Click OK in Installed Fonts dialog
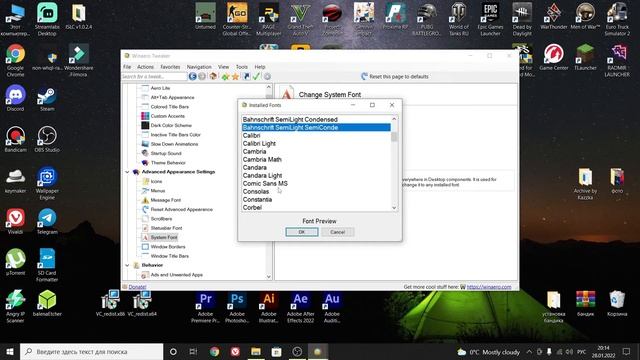 pyautogui.click(x=302, y=232)
